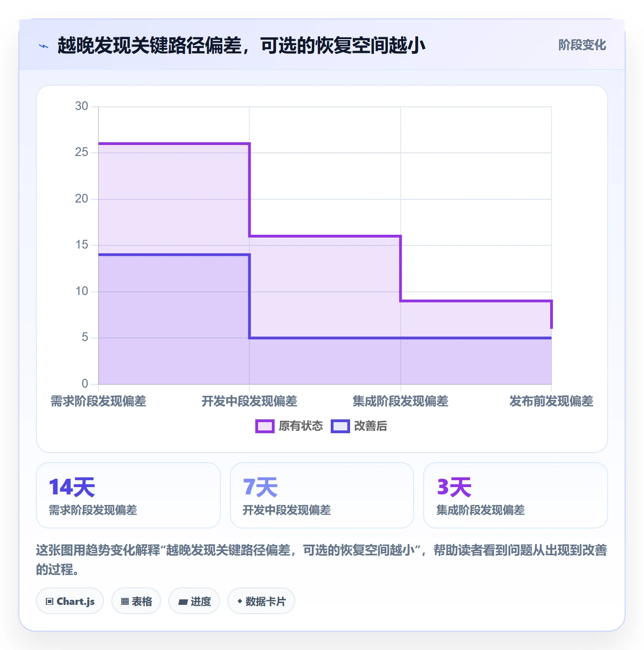Image resolution: width=644 pixels, height=650 pixels.
Task: Click the y-axis value 30
Action: (x=81, y=106)
